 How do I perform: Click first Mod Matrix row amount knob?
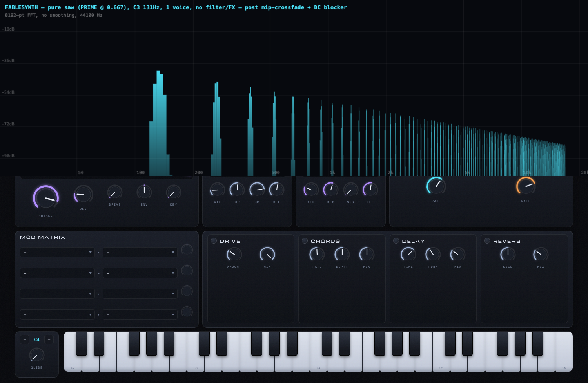(x=187, y=249)
